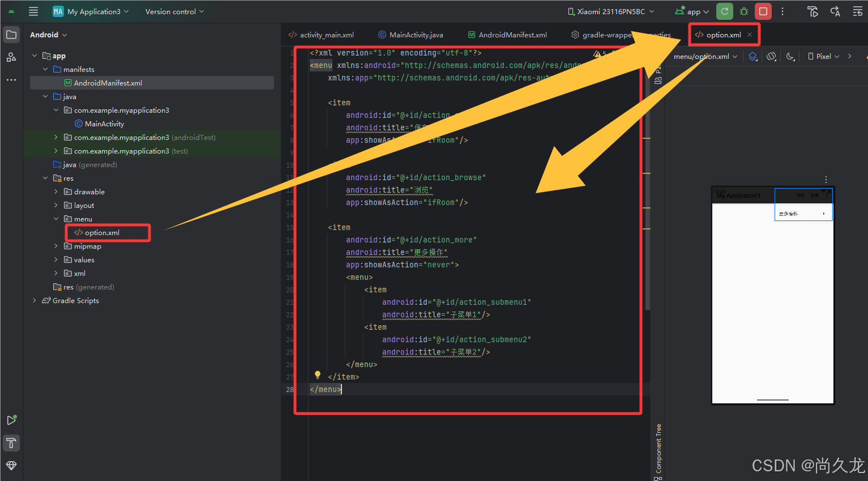This screenshot has width=868, height=481.
Task: Switch to the MainActivity.java tab
Action: [411, 35]
